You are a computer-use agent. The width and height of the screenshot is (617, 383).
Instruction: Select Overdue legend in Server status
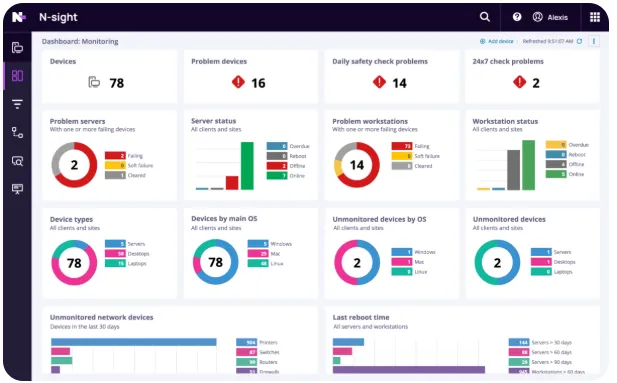pos(288,146)
